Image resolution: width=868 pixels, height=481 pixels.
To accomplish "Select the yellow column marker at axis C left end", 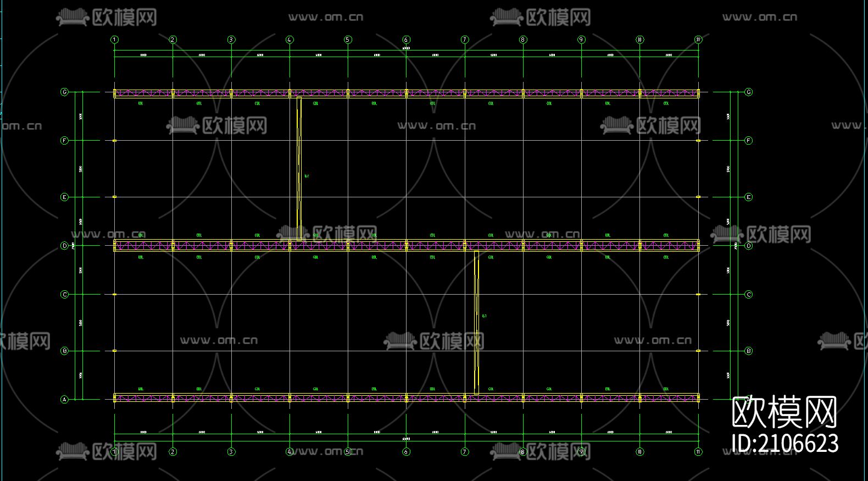I will click(x=114, y=295).
